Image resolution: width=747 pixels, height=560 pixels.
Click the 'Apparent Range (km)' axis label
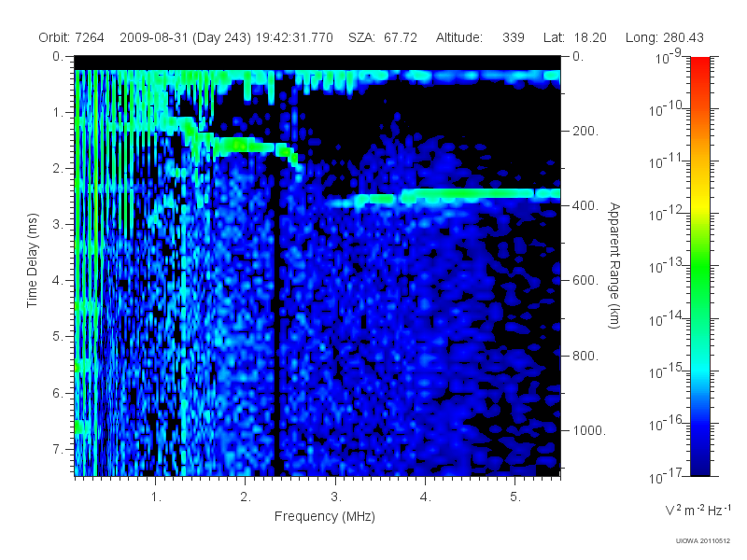(614, 265)
